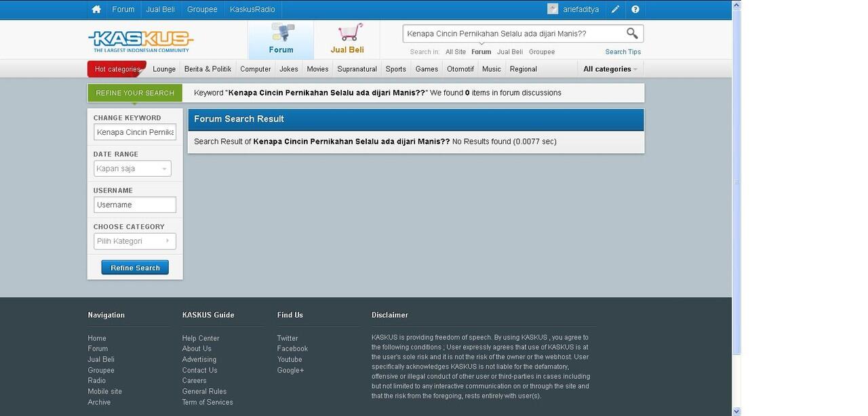Click the Change Keyword input field
868x416 pixels.
135,132
